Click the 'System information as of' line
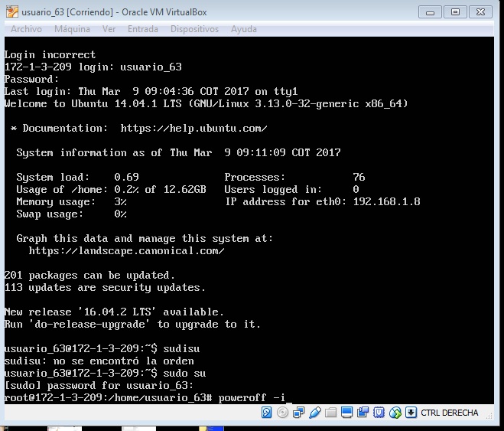Viewport: 504px width, 431px height. pos(178,153)
